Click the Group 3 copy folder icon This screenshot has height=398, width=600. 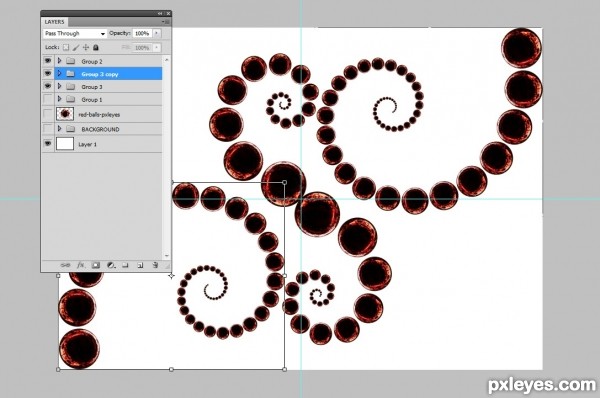pos(70,73)
